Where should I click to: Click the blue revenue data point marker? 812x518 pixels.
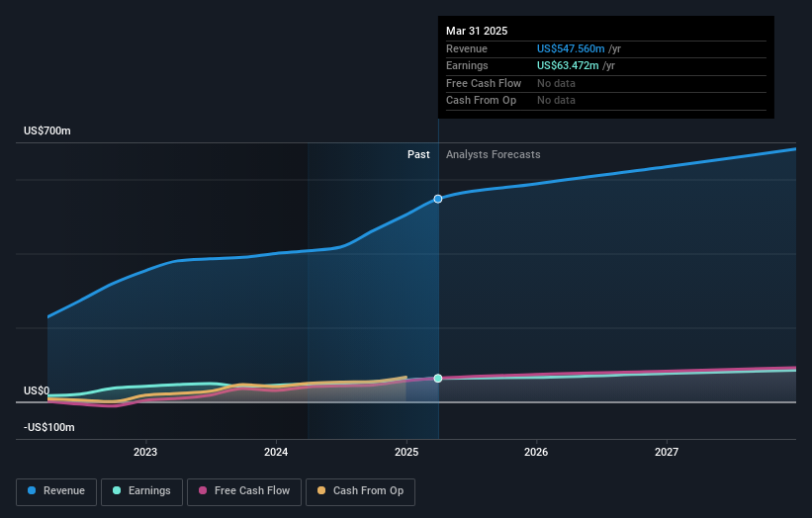click(438, 199)
